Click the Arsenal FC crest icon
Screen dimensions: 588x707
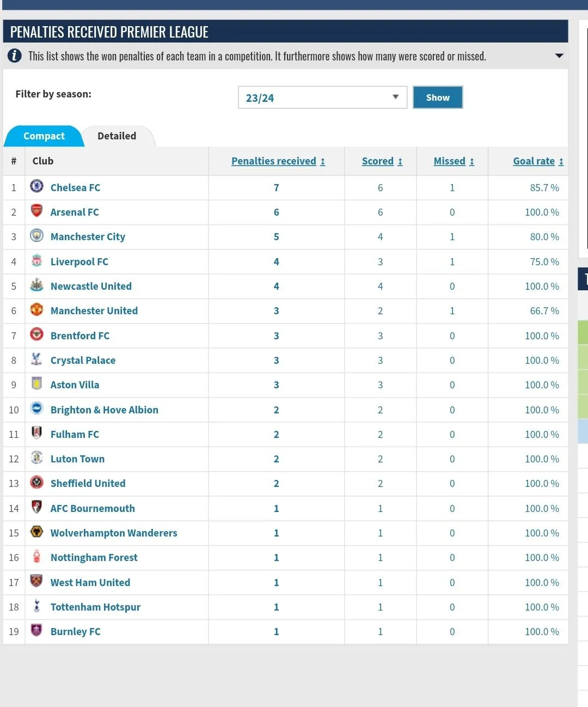tap(36, 211)
